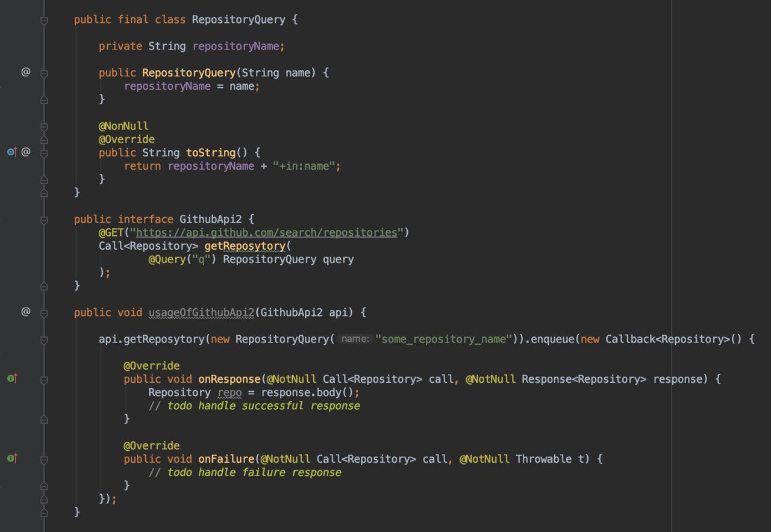Viewport: 771px width, 532px height.
Task: Open the api.github.com/search/repositories URL
Action: tap(268, 232)
